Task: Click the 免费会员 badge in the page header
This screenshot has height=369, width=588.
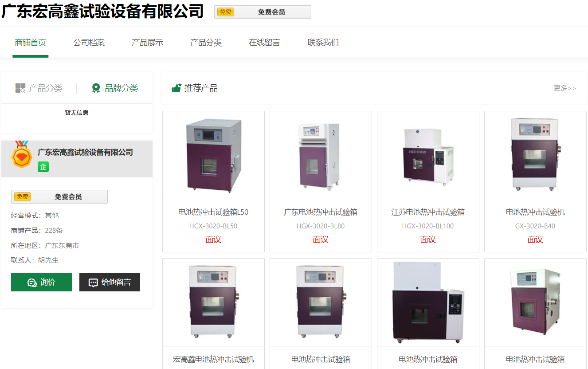Action: click(x=263, y=12)
